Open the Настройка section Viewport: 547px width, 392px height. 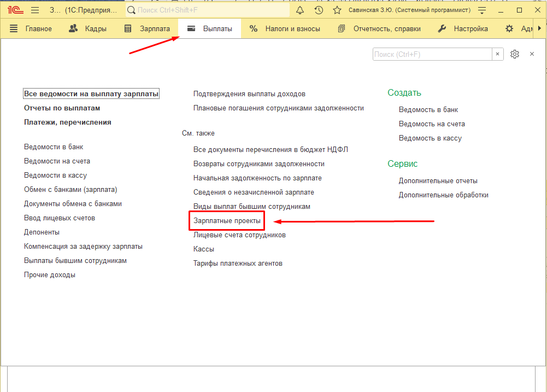(x=470, y=28)
